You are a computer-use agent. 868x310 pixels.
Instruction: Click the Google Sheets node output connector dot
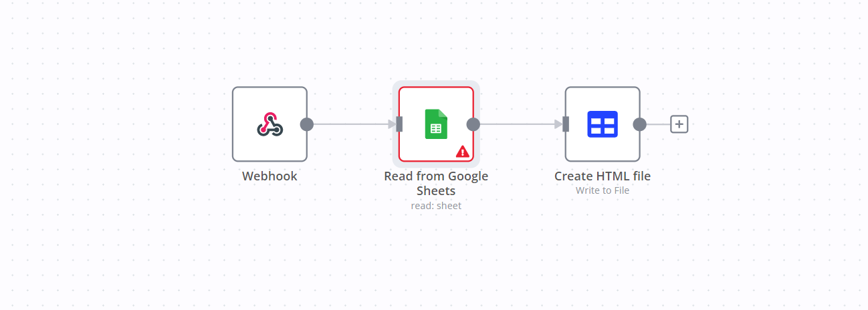click(x=473, y=124)
